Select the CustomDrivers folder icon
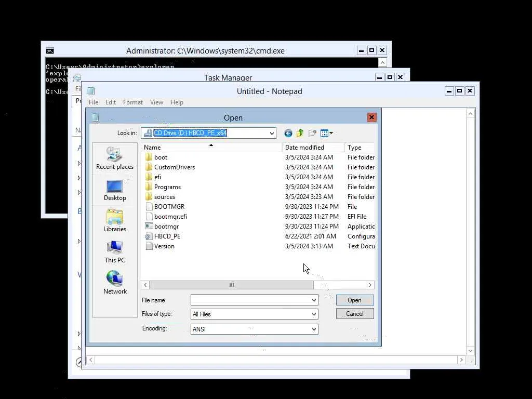Screen dimensions: 532x399 pos(149,167)
